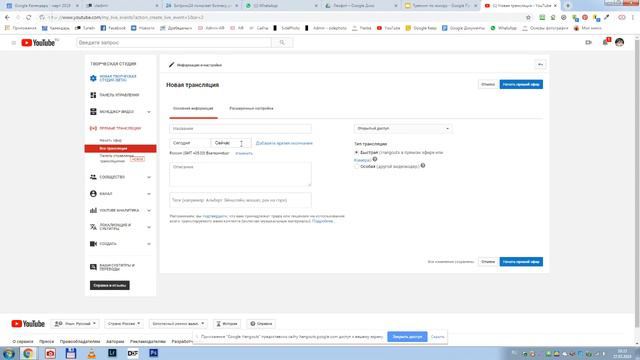Open Lightroom from the taskbar
Viewport: 640px width, 360px height.
tap(112, 353)
